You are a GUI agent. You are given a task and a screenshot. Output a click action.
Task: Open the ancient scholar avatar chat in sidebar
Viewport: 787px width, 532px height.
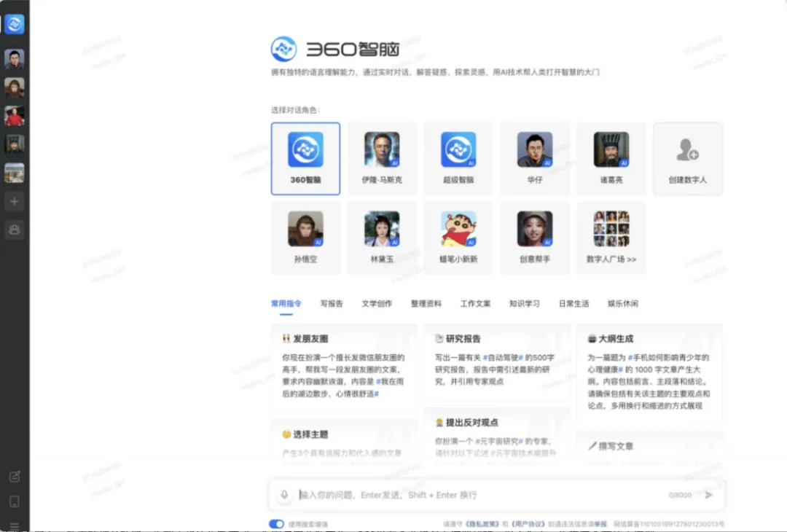point(14,144)
